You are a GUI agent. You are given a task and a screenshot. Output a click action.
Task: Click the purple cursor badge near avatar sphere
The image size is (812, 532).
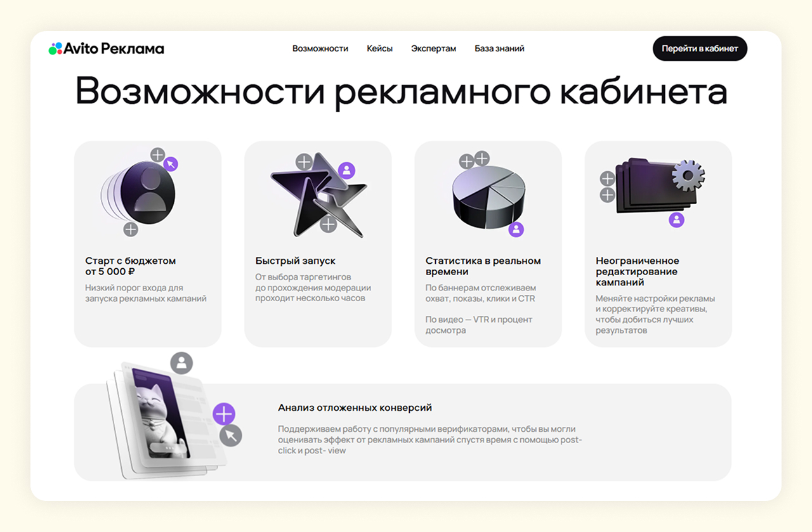pyautogui.click(x=171, y=164)
